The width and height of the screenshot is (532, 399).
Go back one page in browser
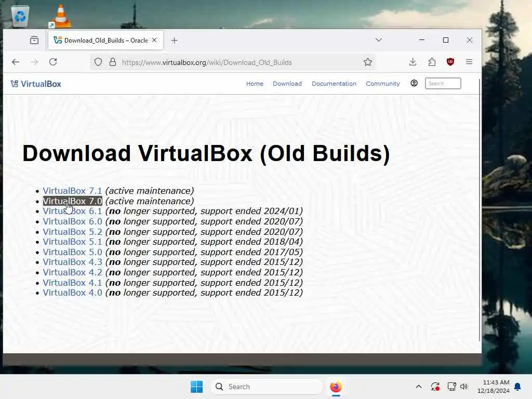(16, 62)
